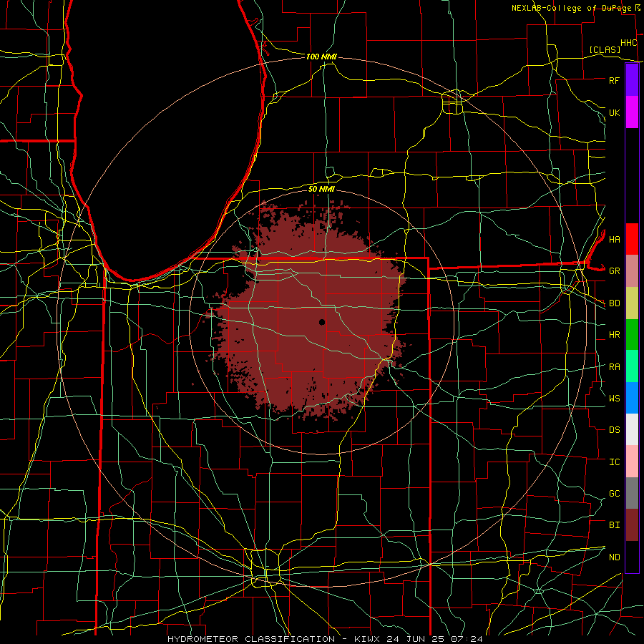
Task: Click the DS legend label
Action: click(614, 430)
